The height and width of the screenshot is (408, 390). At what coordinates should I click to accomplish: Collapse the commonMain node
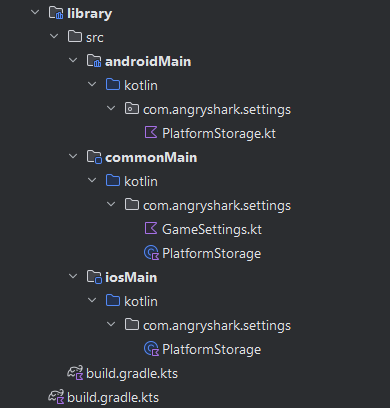73,156
